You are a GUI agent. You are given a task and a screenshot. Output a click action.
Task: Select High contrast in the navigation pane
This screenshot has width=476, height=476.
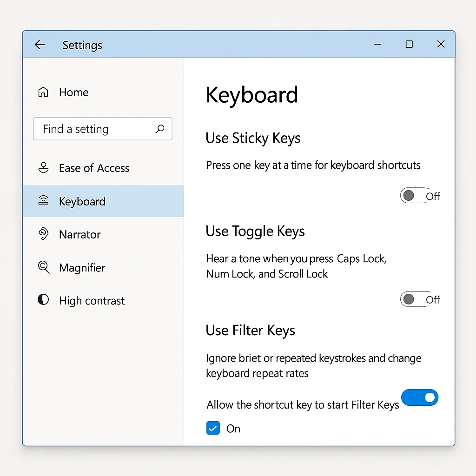(92, 300)
